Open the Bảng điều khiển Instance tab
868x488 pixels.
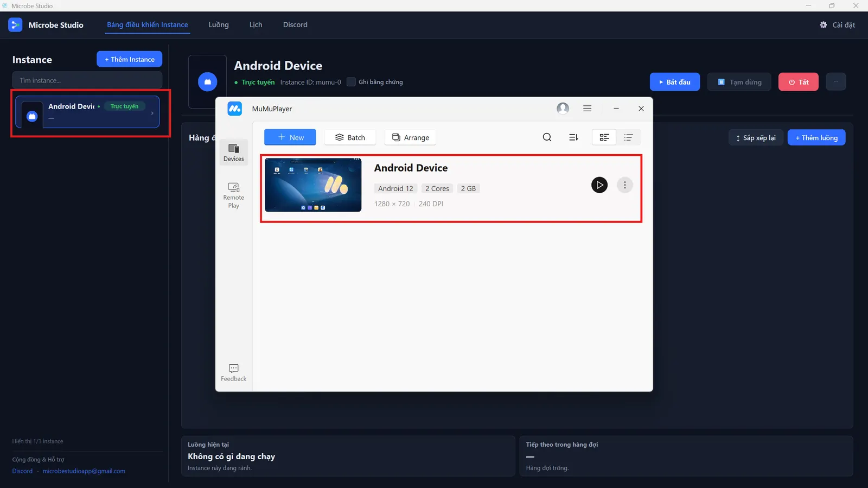point(148,25)
